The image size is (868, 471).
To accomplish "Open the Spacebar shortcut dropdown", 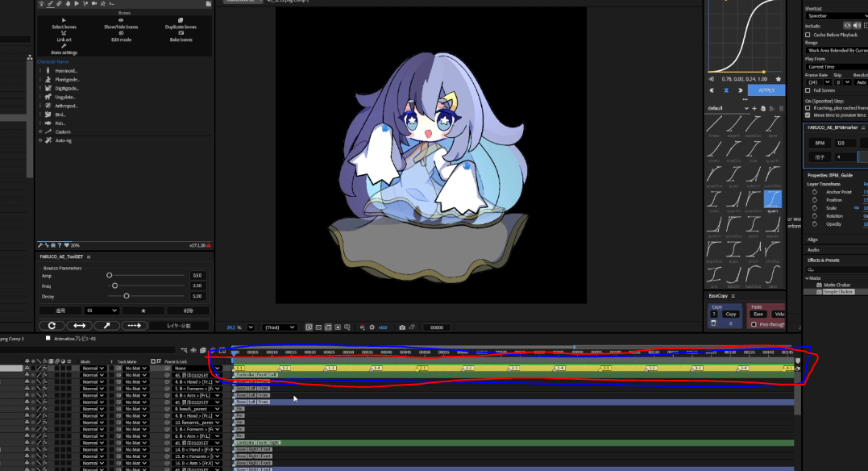I will [837, 16].
